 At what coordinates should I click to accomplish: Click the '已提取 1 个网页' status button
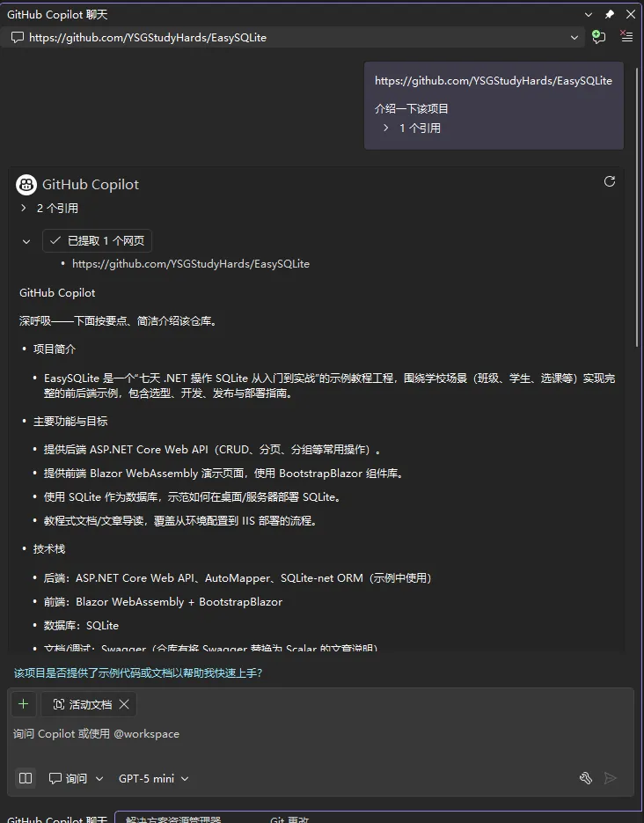[98, 241]
